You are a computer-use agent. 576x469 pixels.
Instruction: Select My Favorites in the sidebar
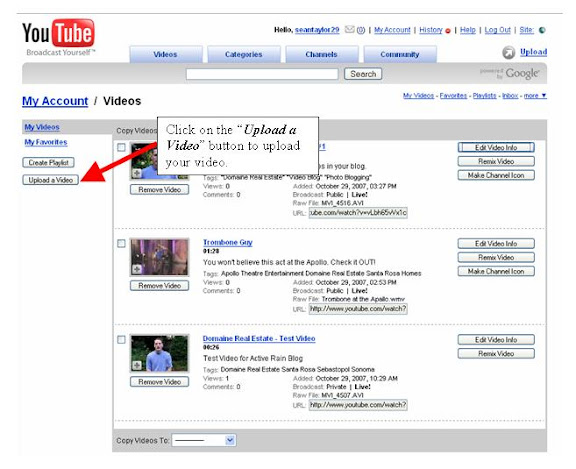[46, 142]
